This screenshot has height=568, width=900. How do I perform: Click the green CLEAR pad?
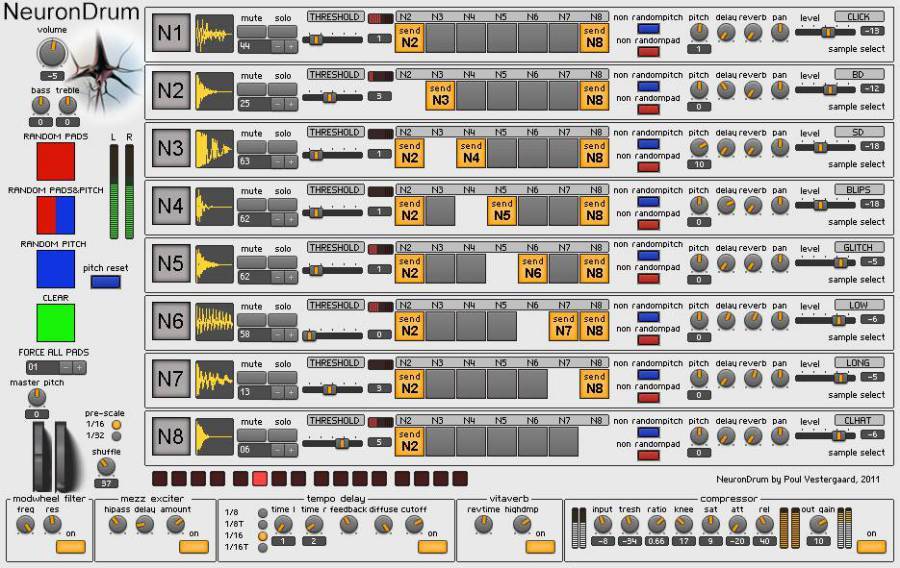click(55, 323)
